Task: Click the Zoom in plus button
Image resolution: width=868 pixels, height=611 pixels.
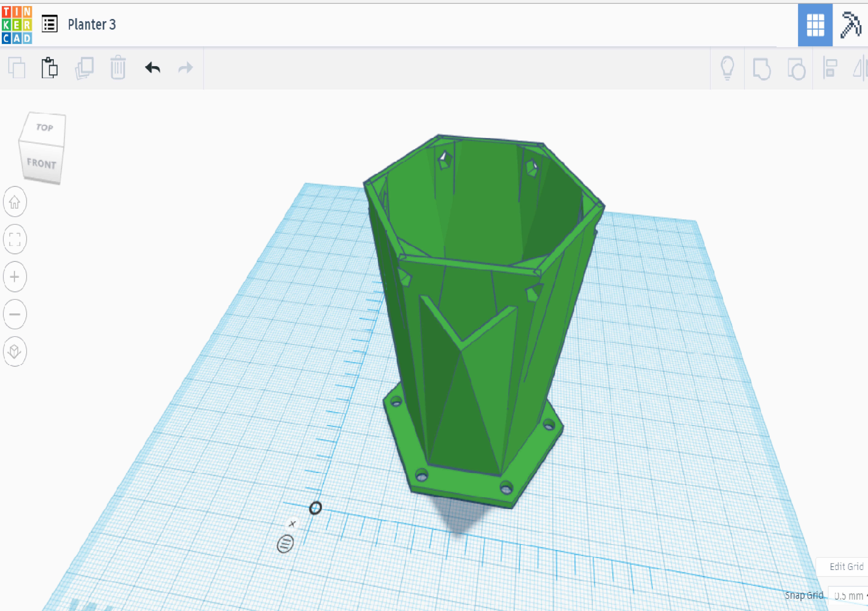Action: (x=15, y=277)
